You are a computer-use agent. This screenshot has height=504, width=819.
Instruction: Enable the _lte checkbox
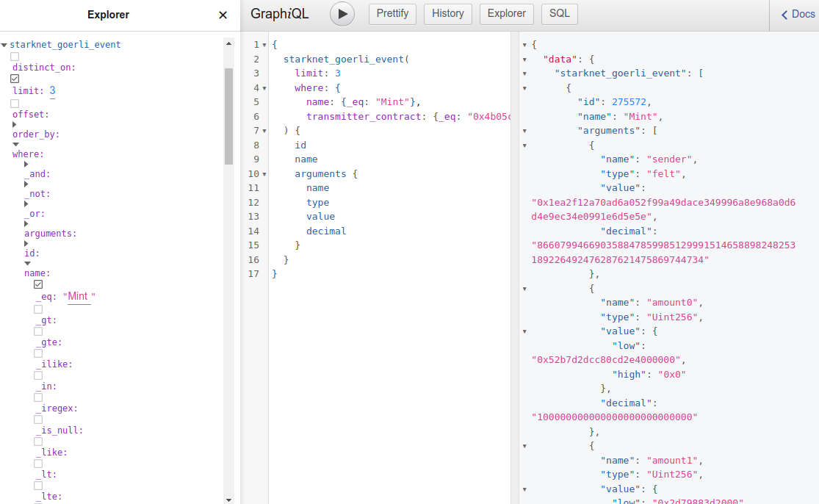38,485
